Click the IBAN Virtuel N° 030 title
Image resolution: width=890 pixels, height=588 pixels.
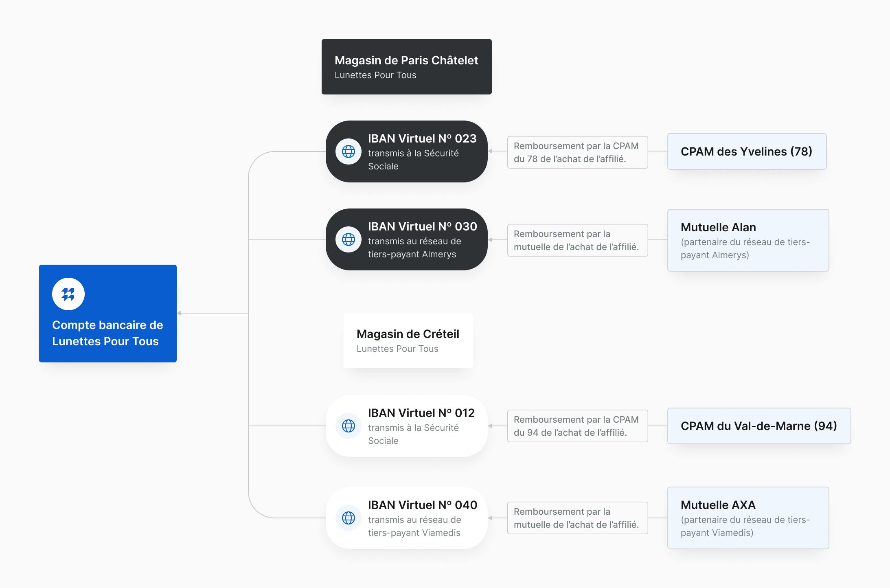point(423,226)
